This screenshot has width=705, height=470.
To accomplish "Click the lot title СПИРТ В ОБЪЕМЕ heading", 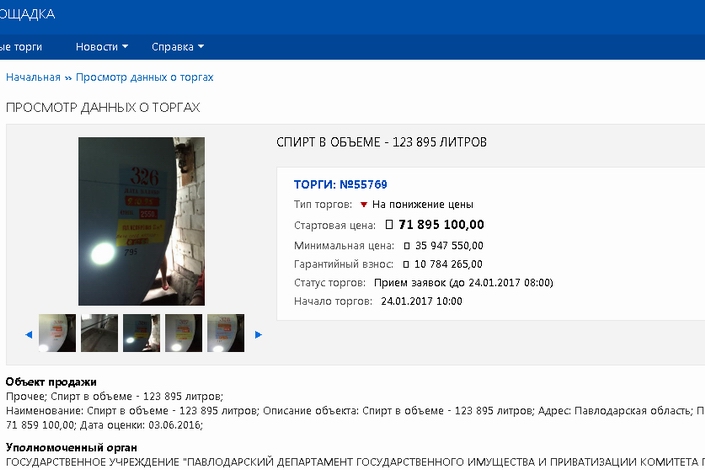I will tap(381, 143).
